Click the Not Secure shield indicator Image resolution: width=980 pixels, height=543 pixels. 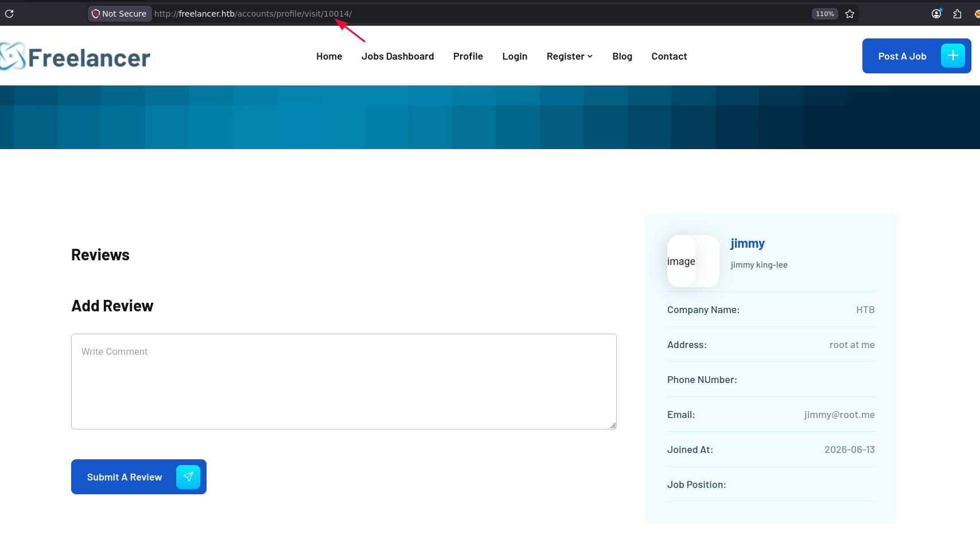click(119, 14)
